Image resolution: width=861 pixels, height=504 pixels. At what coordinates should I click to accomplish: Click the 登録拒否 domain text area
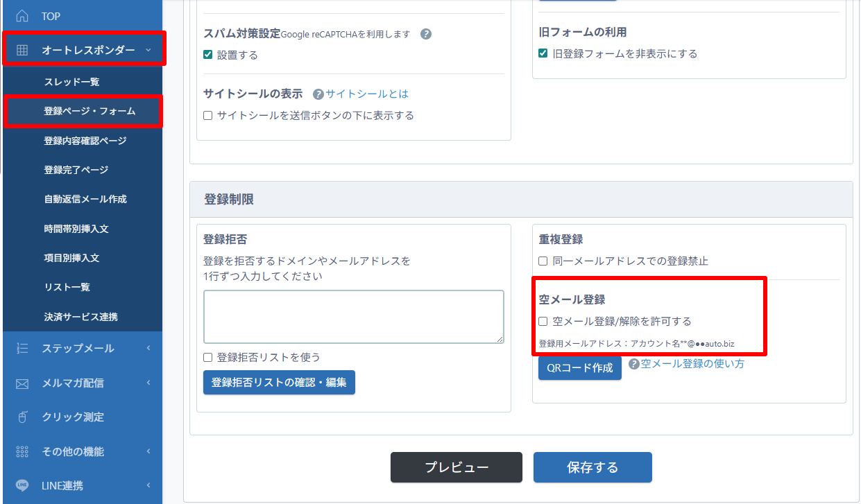(353, 316)
